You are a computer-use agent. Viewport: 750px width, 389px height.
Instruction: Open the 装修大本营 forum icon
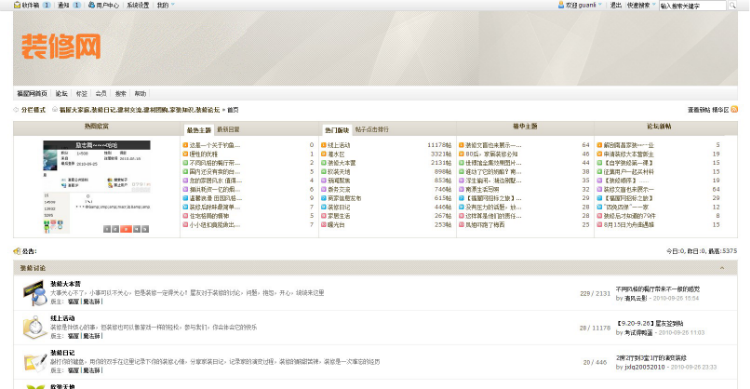click(x=35, y=293)
